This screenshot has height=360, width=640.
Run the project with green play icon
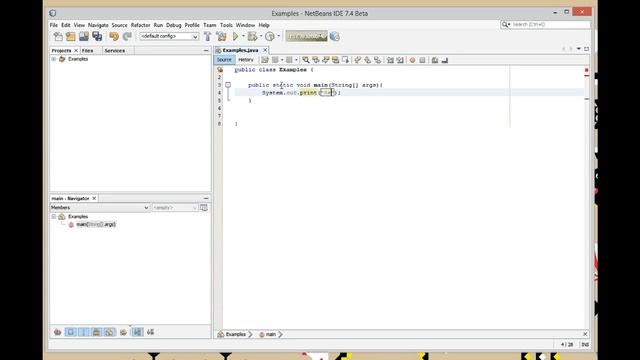tap(236, 36)
